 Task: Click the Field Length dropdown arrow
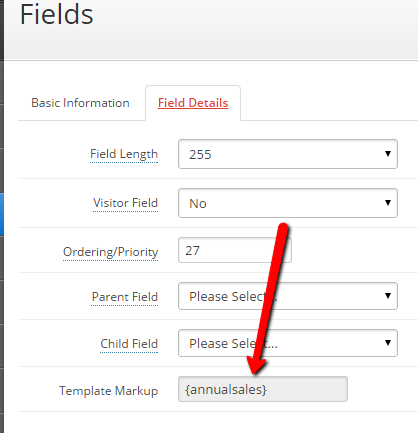coord(388,154)
